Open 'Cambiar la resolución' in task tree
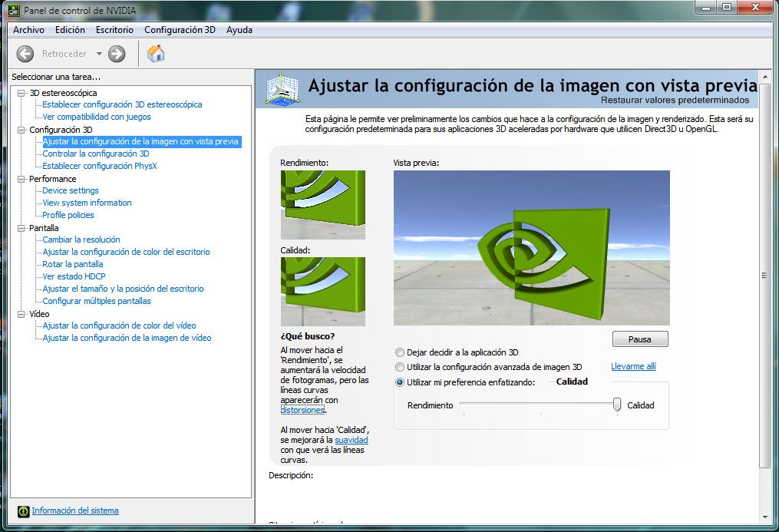The height and width of the screenshot is (532, 779). coord(81,240)
